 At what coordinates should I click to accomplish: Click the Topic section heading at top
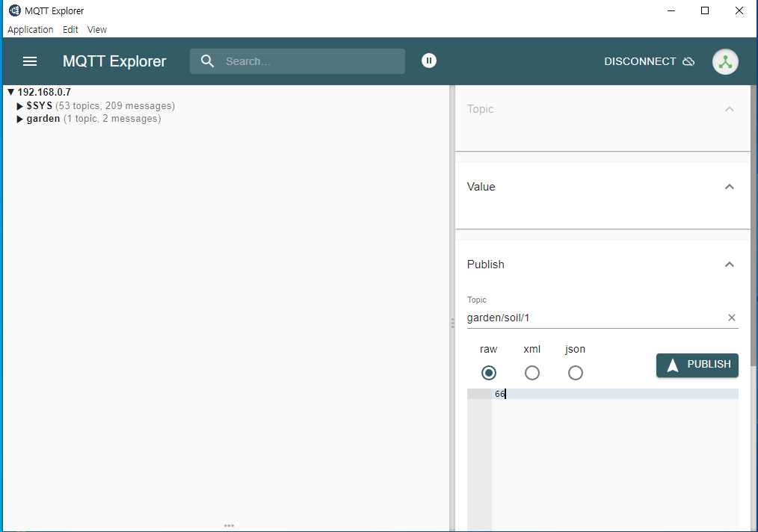(x=480, y=109)
